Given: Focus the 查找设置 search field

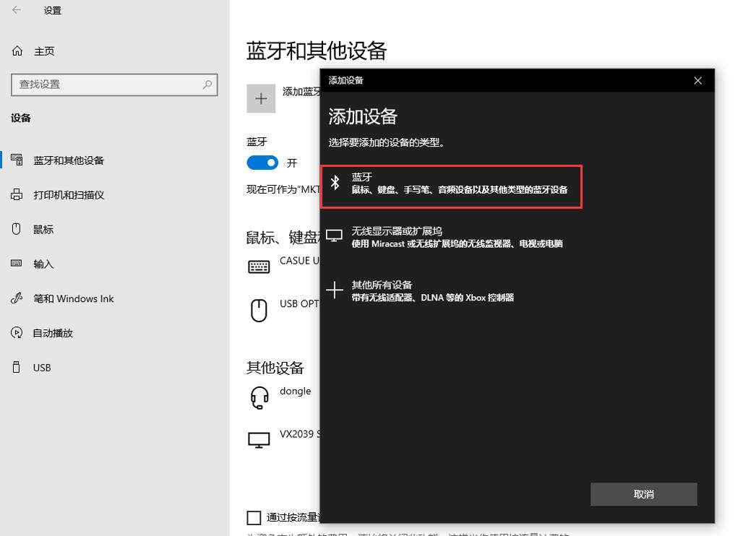Looking at the screenshot, I should coord(114,85).
